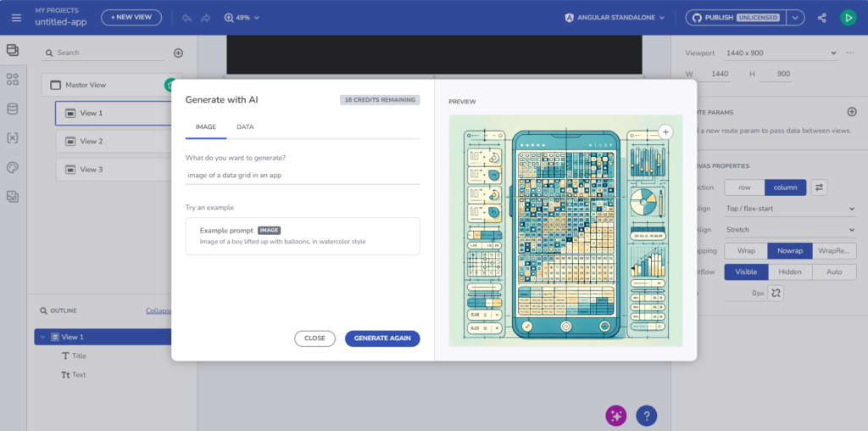The image size is (868, 431).
Task: Open the variables curly-brace icon
Action: point(12,138)
